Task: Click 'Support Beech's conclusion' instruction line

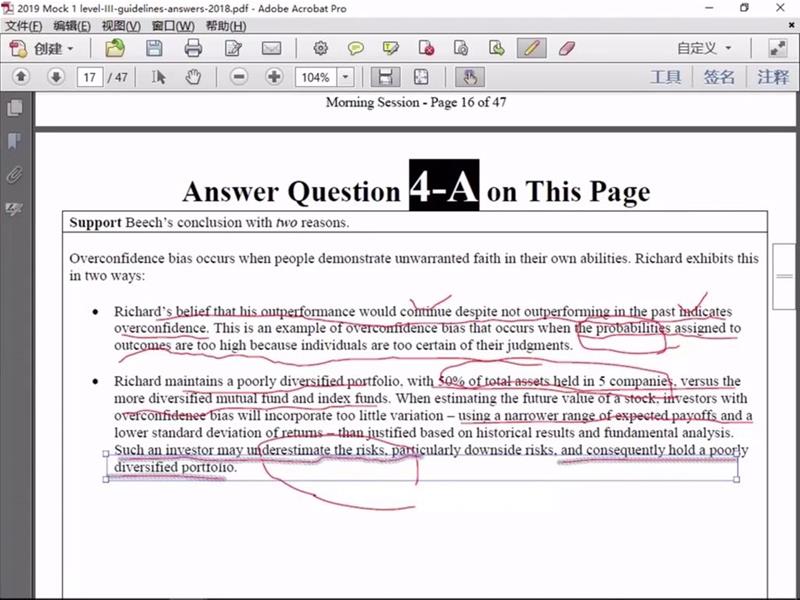Action: (209, 222)
